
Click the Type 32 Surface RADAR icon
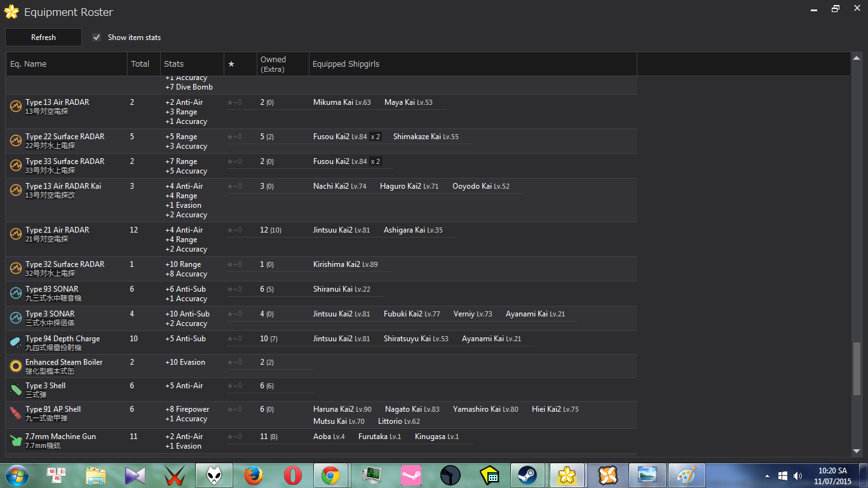coord(16,268)
